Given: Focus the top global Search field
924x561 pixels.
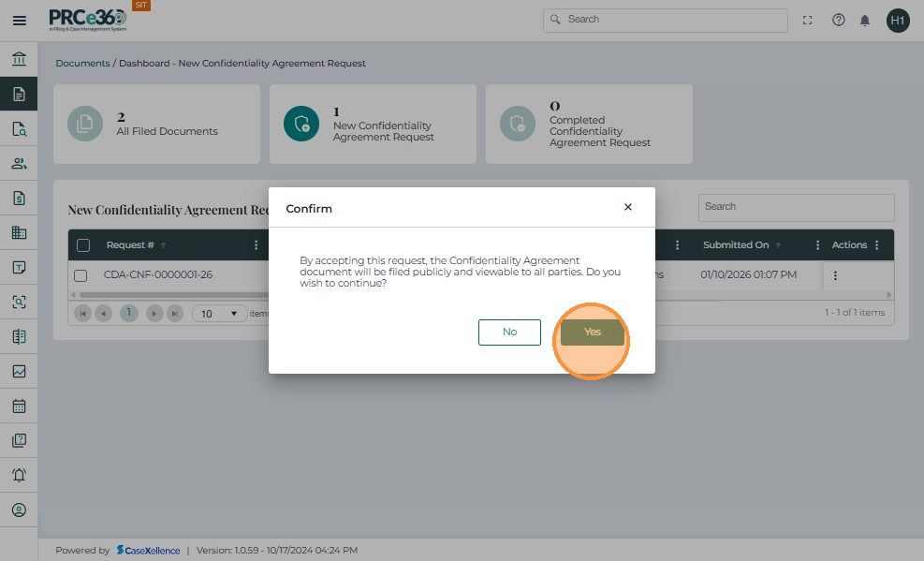Looking at the screenshot, I should [x=666, y=20].
